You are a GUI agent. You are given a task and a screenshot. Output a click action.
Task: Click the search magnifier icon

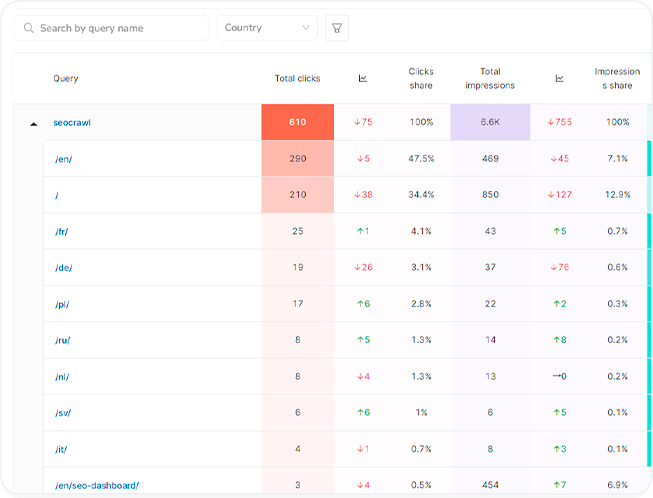[x=28, y=28]
